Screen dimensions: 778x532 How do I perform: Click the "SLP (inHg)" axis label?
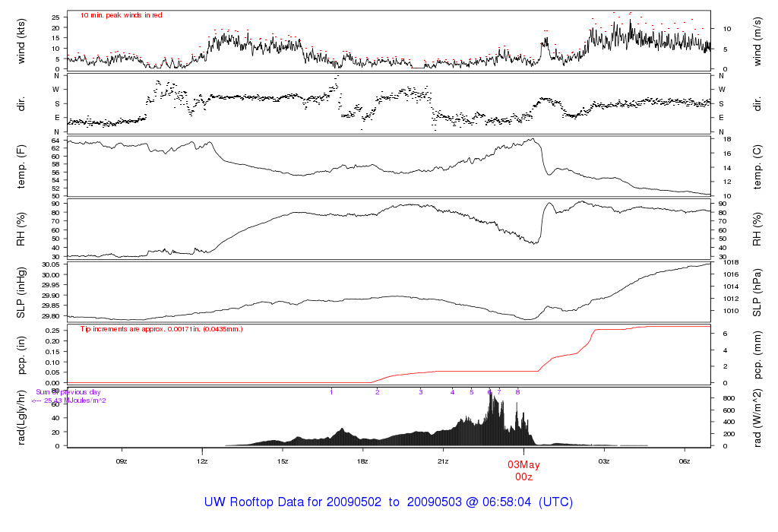click(21, 293)
